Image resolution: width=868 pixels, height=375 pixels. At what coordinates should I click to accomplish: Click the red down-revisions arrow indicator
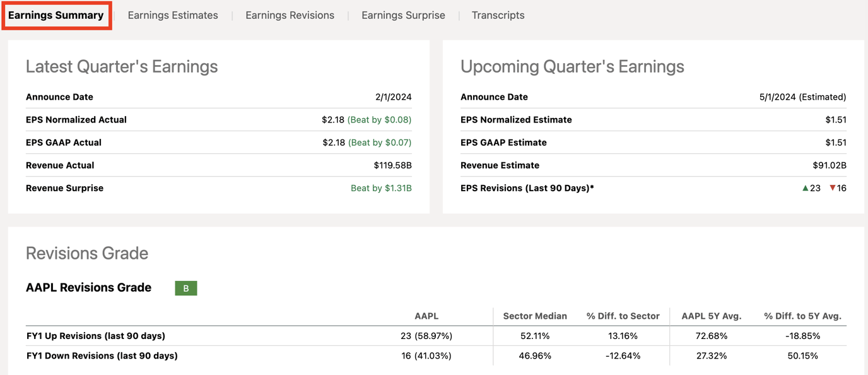point(833,187)
